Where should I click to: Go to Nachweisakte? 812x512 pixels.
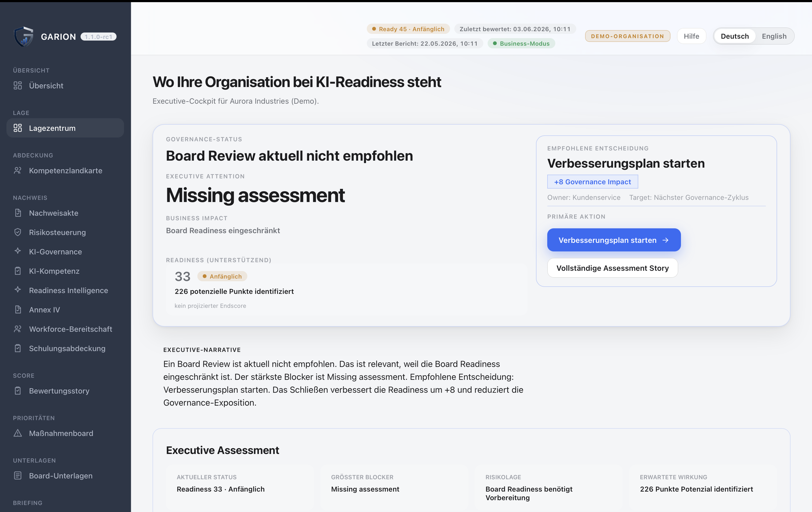pyautogui.click(x=65, y=213)
